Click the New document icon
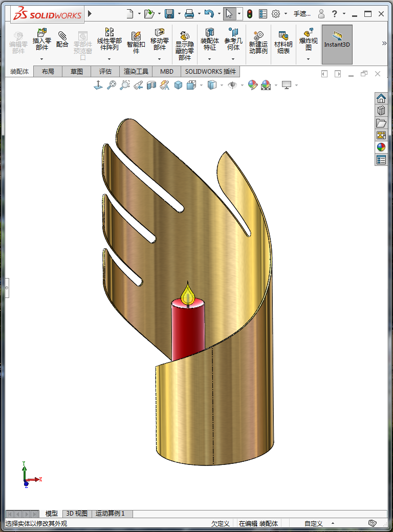Viewport: 393px width, 532px height. pos(130,14)
